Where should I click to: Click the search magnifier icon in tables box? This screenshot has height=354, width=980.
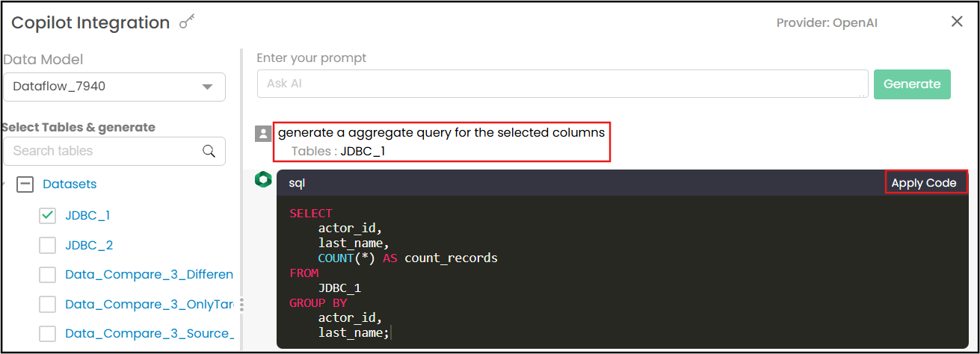tap(209, 151)
